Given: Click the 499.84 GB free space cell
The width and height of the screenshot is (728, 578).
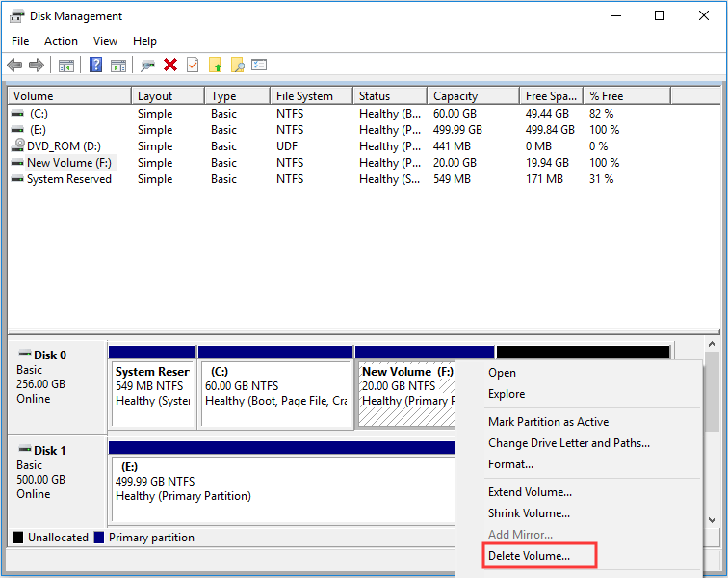Looking at the screenshot, I should 550,130.
